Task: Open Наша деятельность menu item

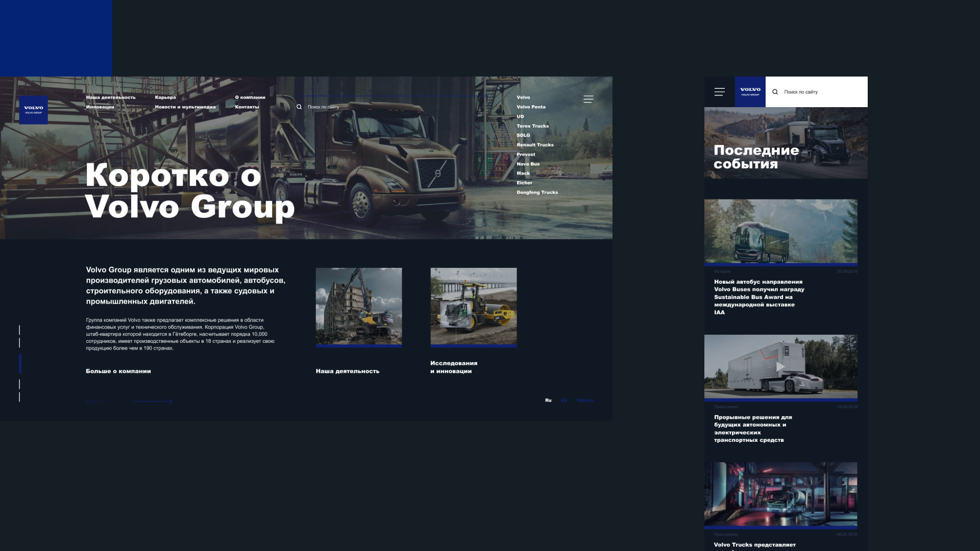Action: click(111, 97)
